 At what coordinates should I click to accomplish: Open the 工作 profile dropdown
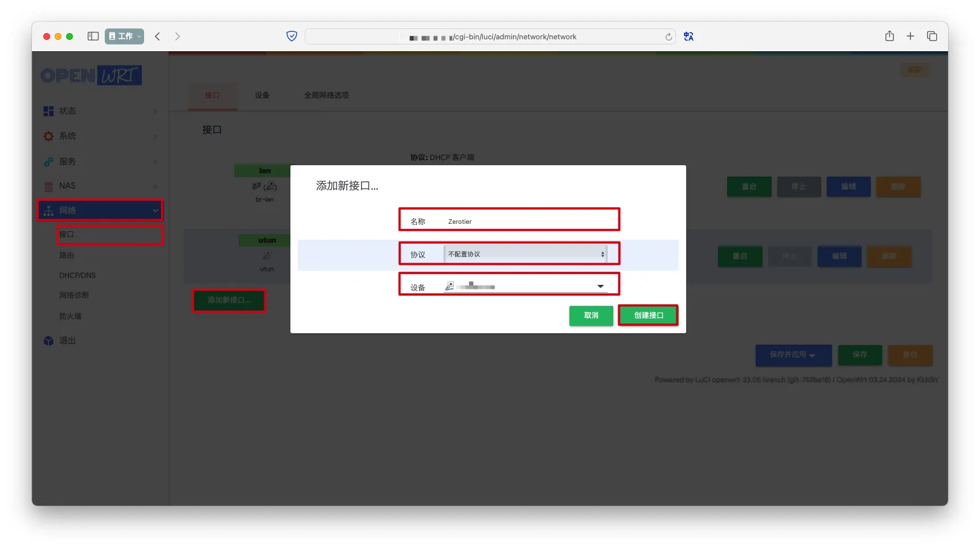click(124, 36)
